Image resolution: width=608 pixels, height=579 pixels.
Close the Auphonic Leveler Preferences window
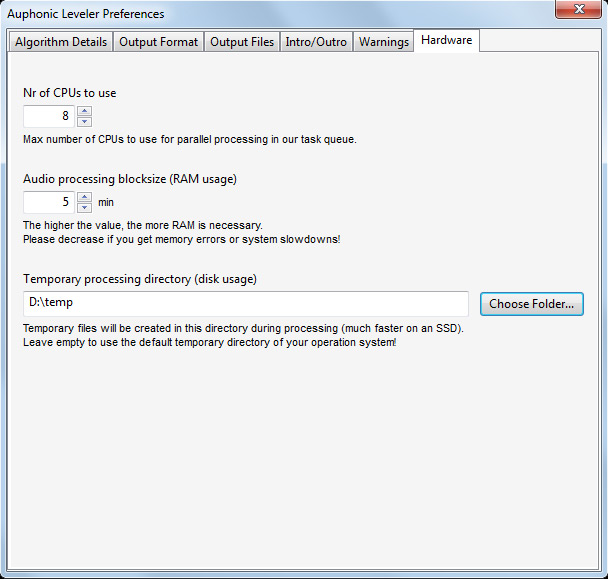(580, 11)
